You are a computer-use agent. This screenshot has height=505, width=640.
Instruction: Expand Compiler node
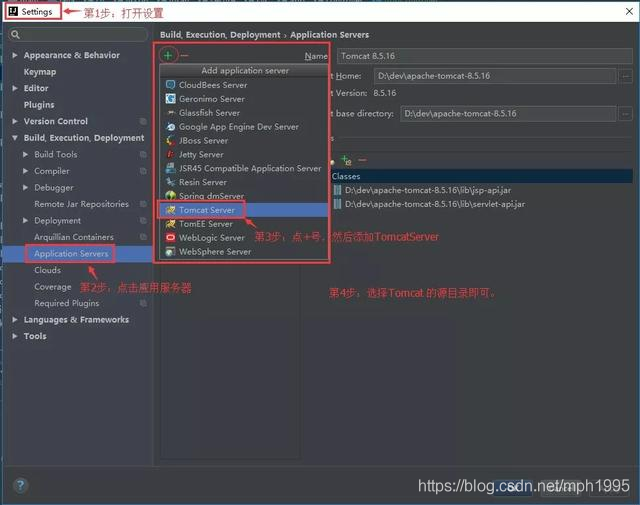click(x=25, y=171)
